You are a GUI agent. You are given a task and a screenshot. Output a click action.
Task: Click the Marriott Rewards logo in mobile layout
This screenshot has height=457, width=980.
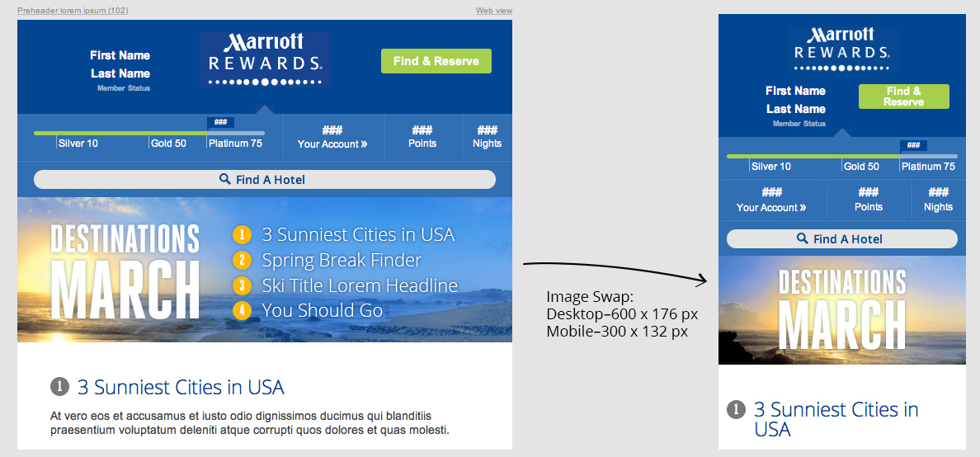coord(841,47)
